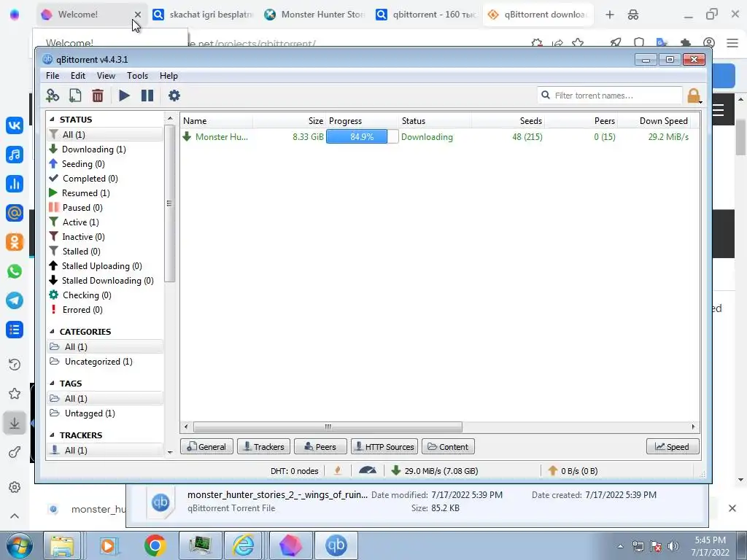Open the mail @ sidebar icon
The image size is (747, 560).
click(15, 213)
